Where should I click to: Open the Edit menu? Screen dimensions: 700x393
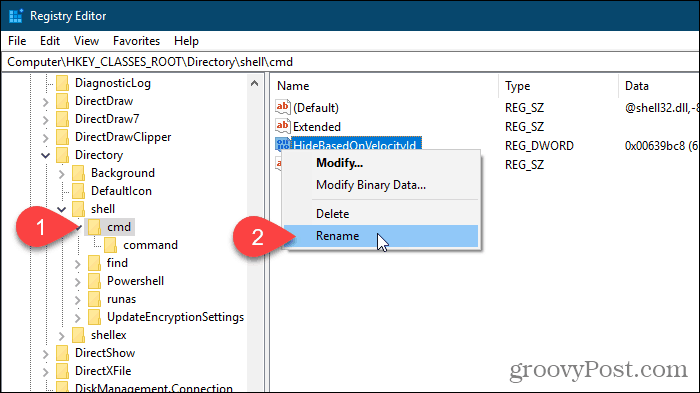(x=50, y=41)
